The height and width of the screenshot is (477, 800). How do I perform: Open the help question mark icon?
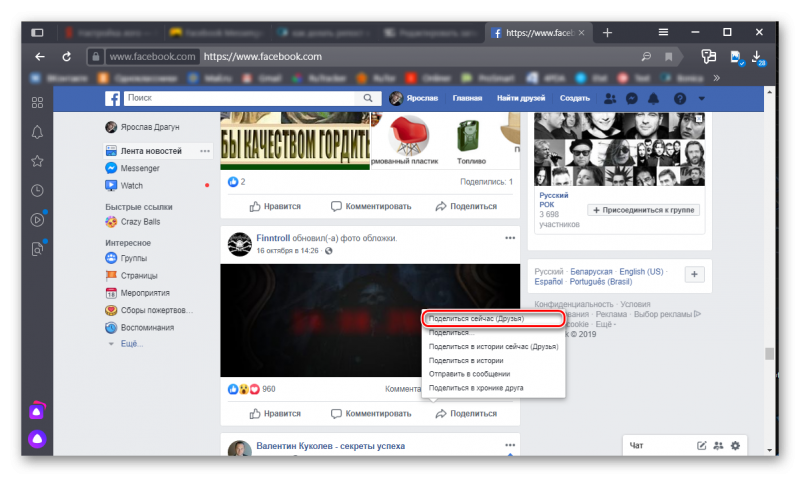[680, 98]
